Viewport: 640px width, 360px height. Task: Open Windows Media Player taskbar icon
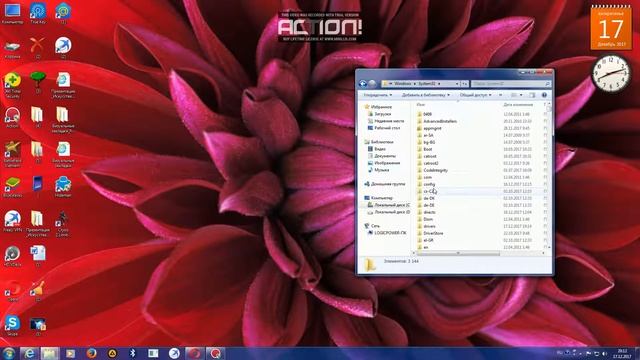71,353
